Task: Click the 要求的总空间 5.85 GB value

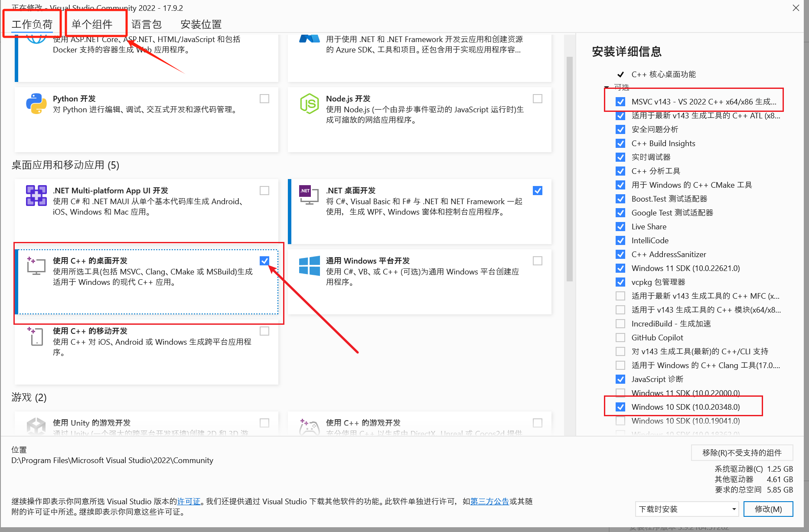Action: [780, 490]
